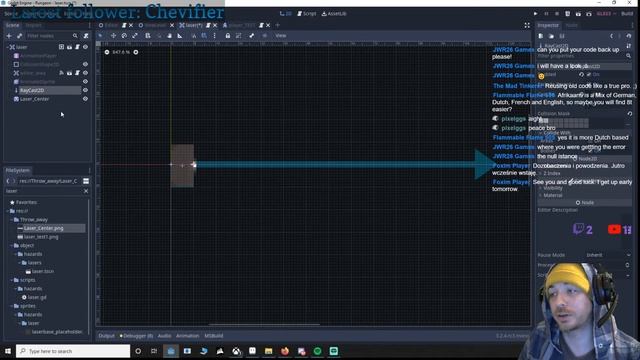Choose the Select Mode arrow tool

100,36
